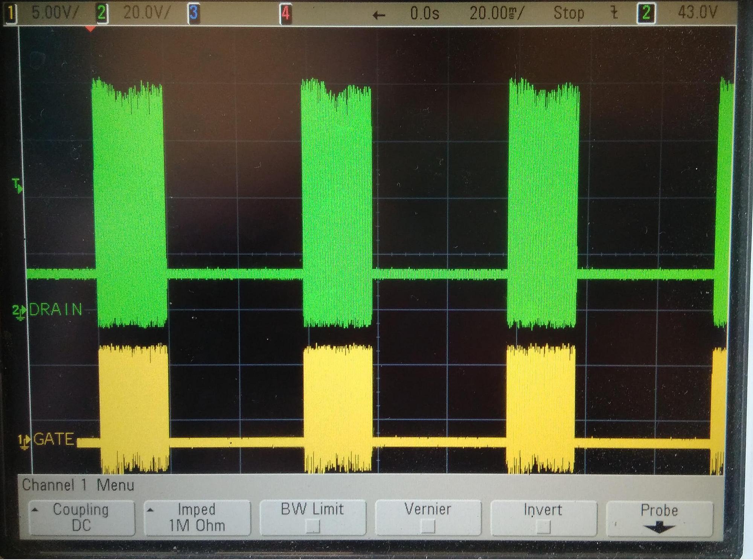
Task: Toggle the Vernier checkbox
Action: coord(428,526)
